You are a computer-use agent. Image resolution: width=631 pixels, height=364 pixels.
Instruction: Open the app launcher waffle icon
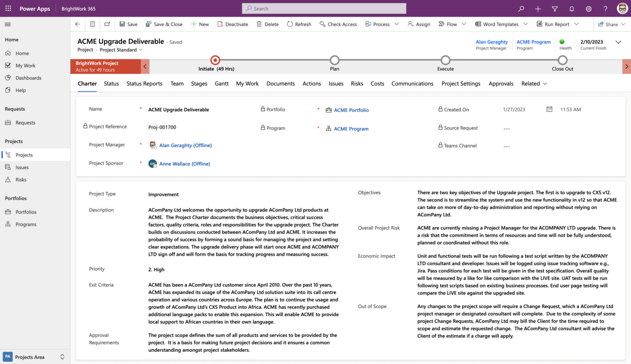8,8
